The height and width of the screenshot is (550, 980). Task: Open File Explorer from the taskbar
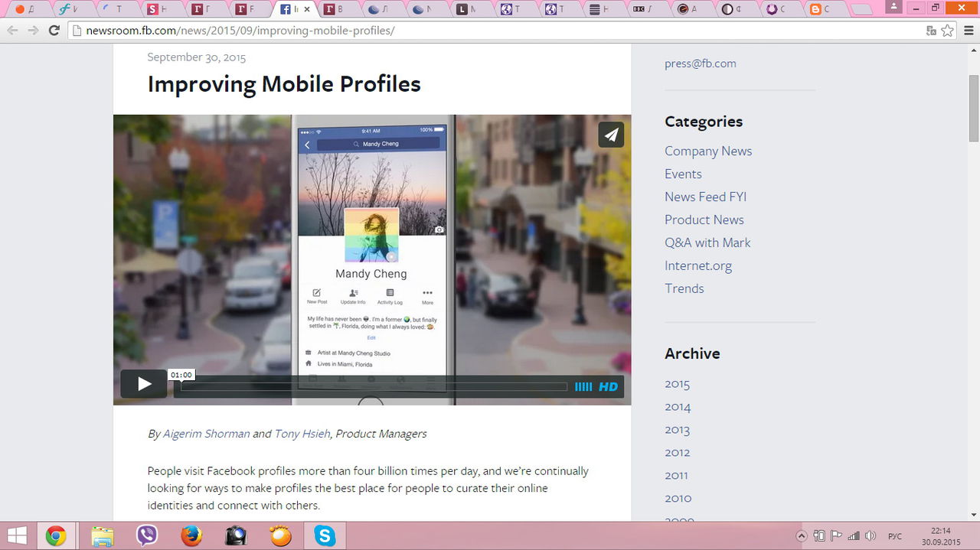coord(103,536)
